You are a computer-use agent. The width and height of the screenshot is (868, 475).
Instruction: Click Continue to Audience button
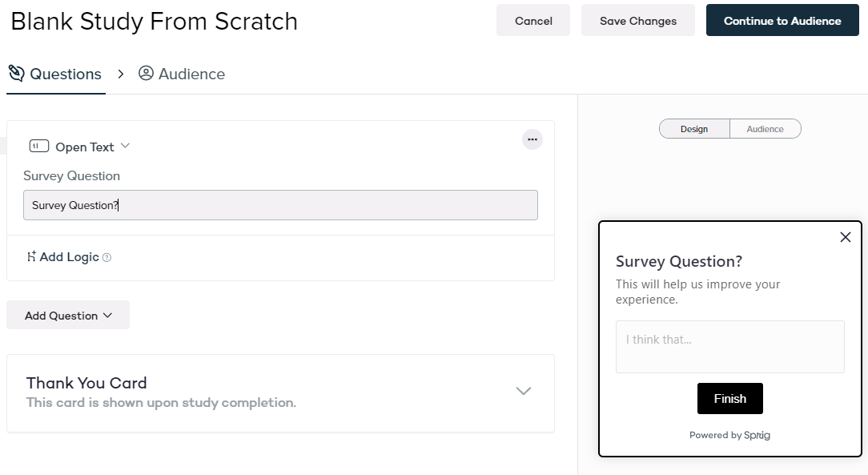pyautogui.click(x=782, y=21)
